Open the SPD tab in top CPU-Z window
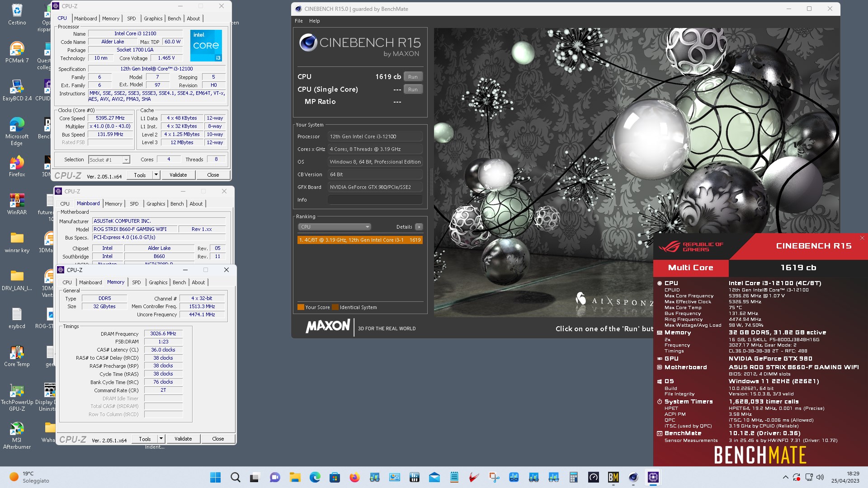Viewport: 868px width, 488px height. coord(132,19)
